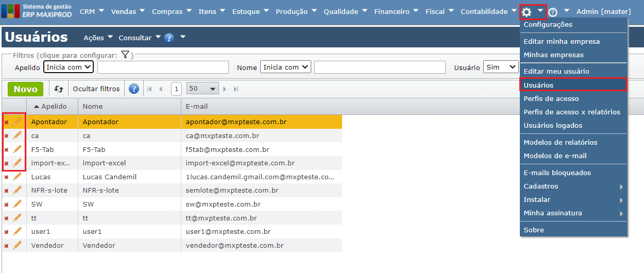Viewport: 644px width, 273px height.
Task: Delete the SW user red X
Action: click(6, 205)
